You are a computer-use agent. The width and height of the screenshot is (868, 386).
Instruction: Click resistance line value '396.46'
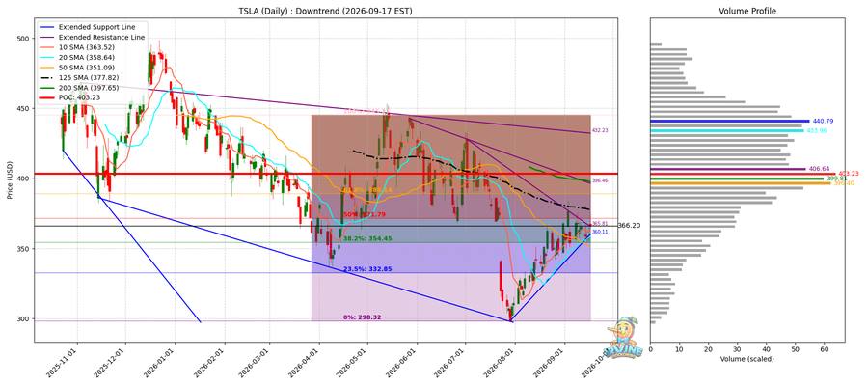[600, 180]
